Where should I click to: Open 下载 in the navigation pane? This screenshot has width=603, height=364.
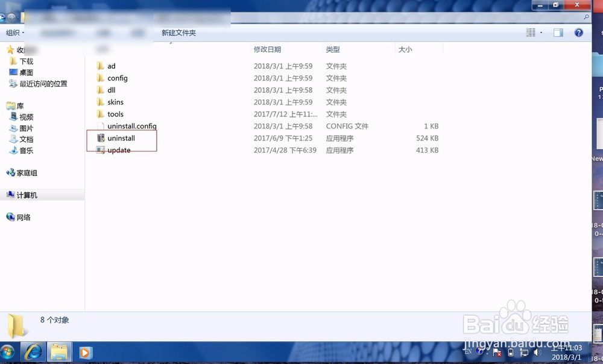tap(22, 61)
